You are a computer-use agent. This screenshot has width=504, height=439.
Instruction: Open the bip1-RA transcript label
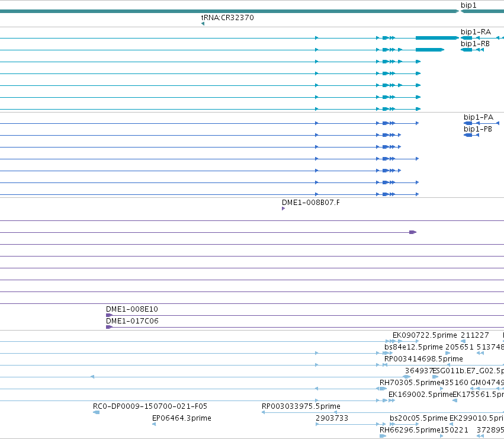pos(476,32)
